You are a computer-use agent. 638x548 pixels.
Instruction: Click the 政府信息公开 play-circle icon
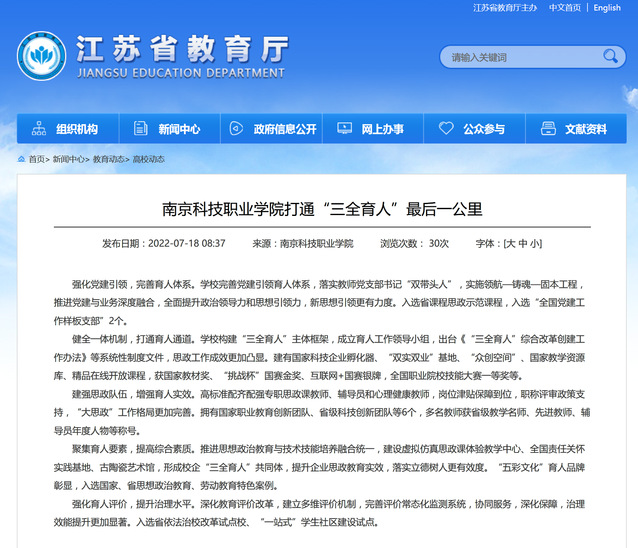(x=236, y=128)
